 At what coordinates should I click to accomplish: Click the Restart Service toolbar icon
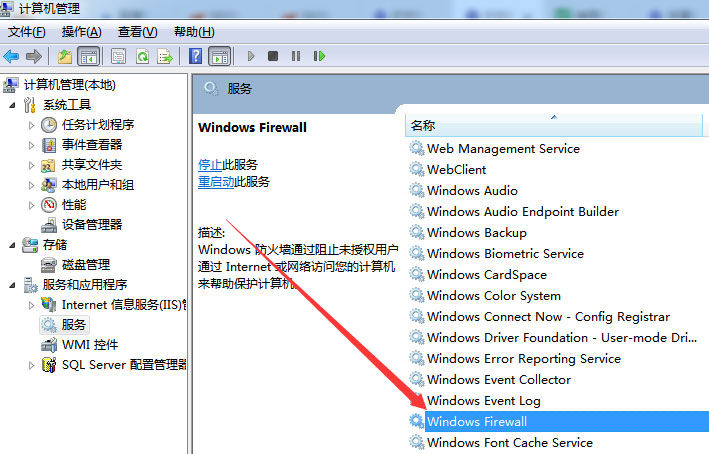coord(317,56)
